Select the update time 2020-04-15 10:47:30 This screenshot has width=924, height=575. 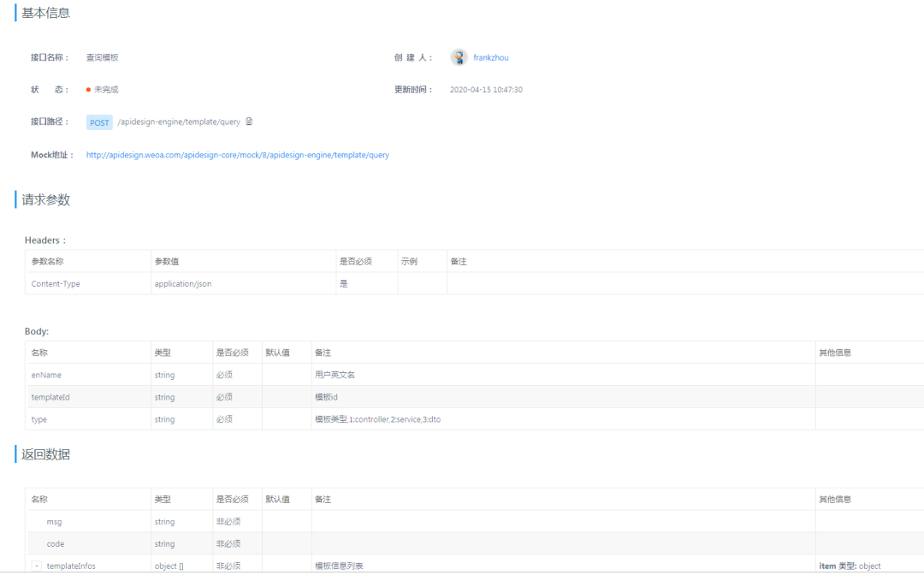(x=486, y=90)
